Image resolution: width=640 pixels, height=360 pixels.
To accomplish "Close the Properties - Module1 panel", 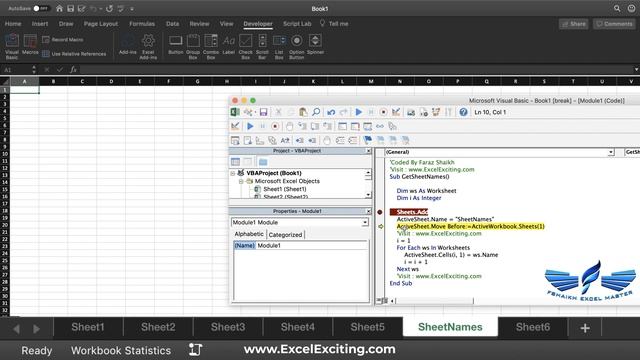I will click(368, 211).
